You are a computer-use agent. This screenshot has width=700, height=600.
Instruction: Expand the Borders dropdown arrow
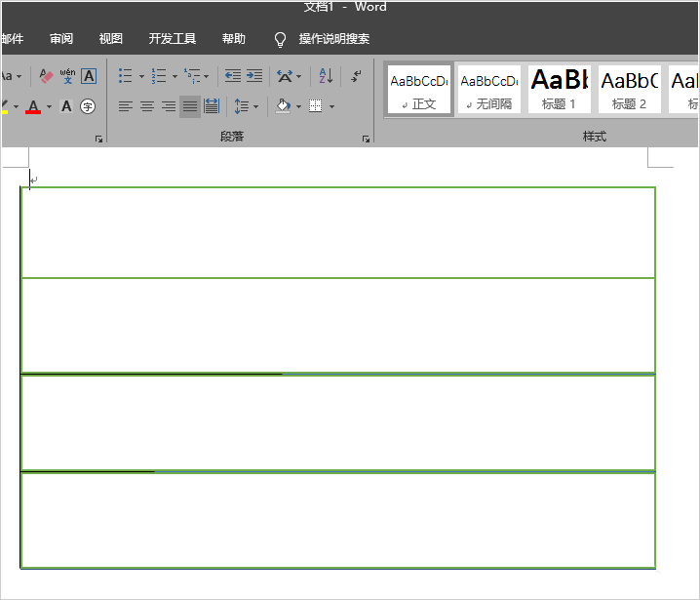331,106
